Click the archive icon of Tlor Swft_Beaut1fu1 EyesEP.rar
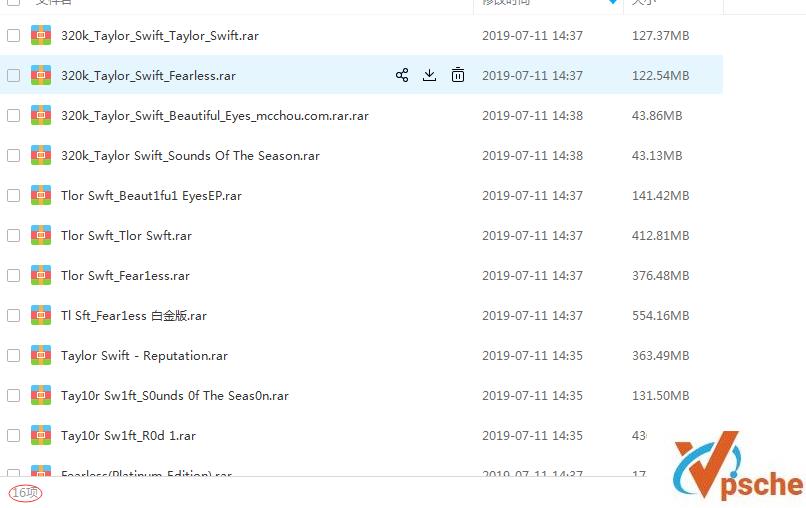Image resolution: width=806 pixels, height=508 pixels. [41, 195]
